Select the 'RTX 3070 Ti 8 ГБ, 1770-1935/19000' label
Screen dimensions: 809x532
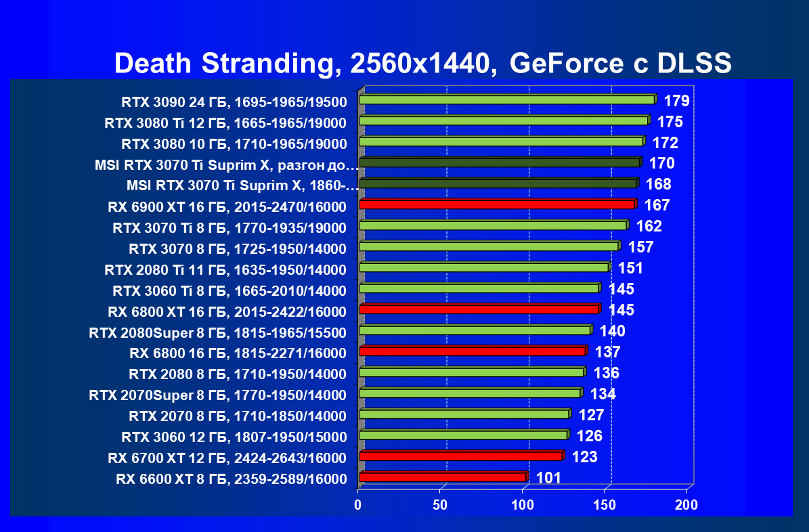(x=229, y=228)
